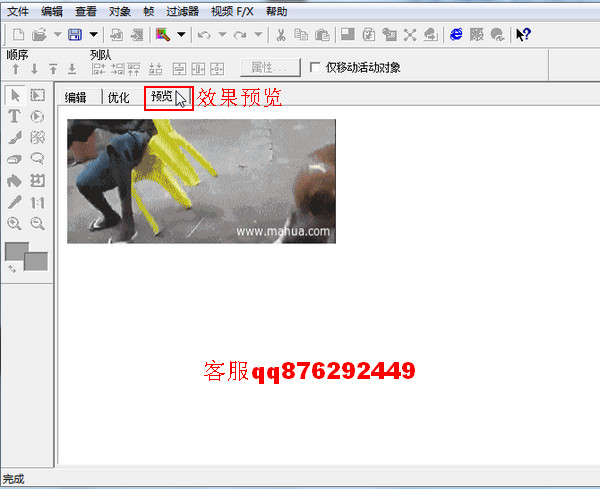Click the animated GIF preview image

pyautogui.click(x=201, y=181)
